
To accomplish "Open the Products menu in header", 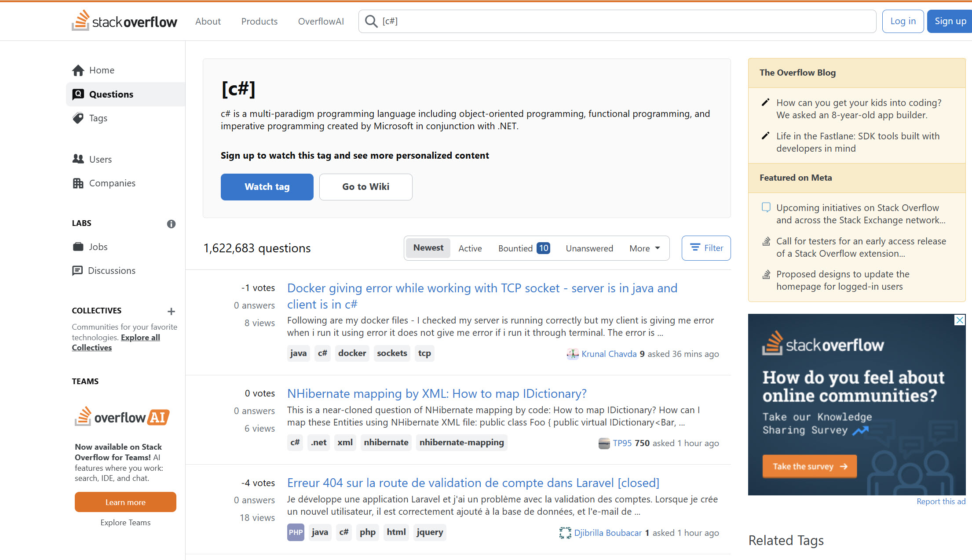I will [x=259, y=21].
